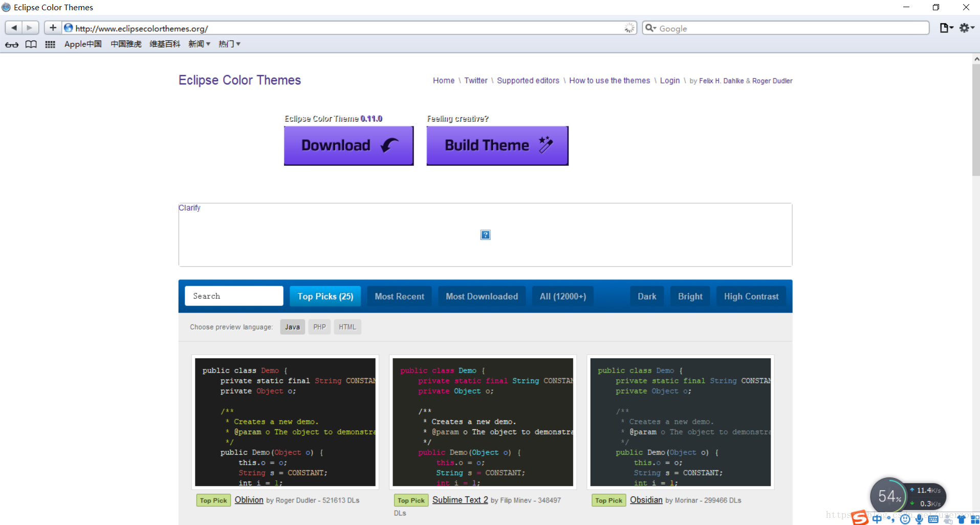Show All (12000+) themes tab

click(x=563, y=296)
